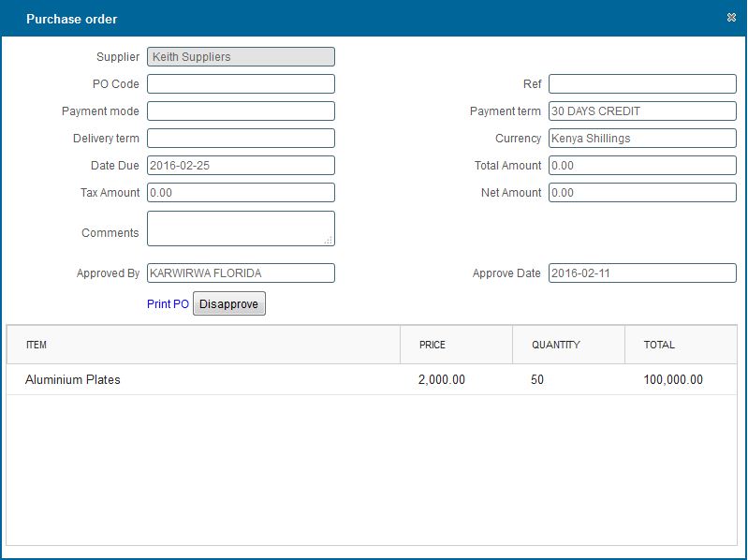Image resolution: width=748 pixels, height=560 pixels.
Task: Close the Purchase order dialog
Action: point(730,18)
